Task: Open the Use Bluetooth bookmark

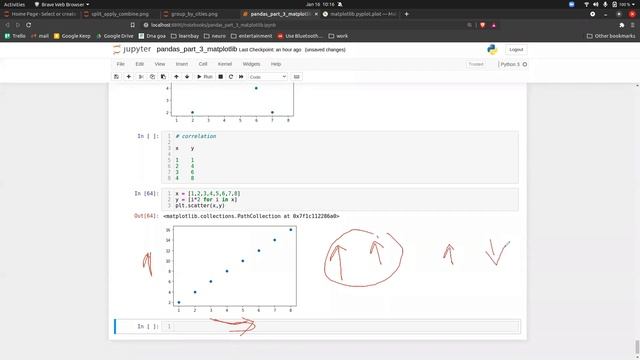Action: tap(300, 36)
